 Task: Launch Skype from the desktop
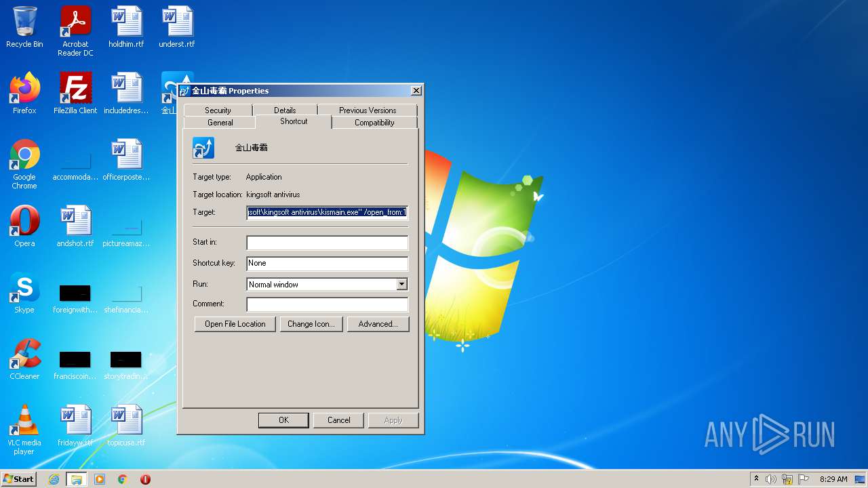[24, 293]
